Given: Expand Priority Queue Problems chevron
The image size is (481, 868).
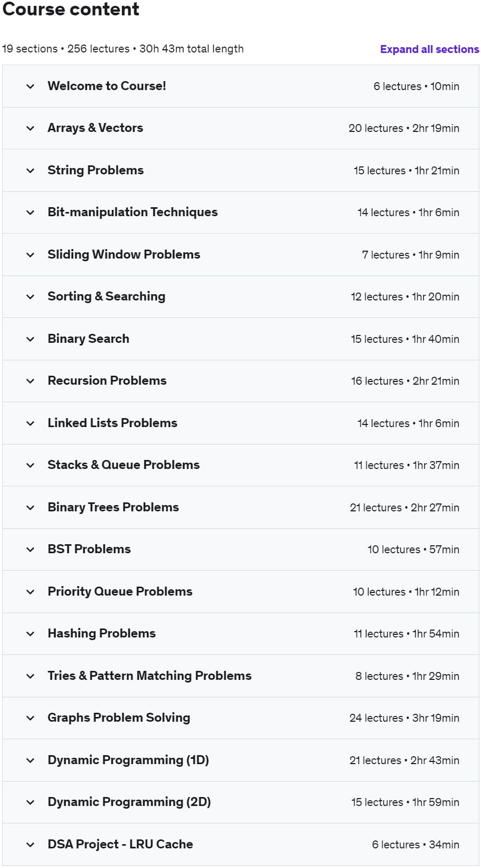Looking at the screenshot, I should coord(31,592).
